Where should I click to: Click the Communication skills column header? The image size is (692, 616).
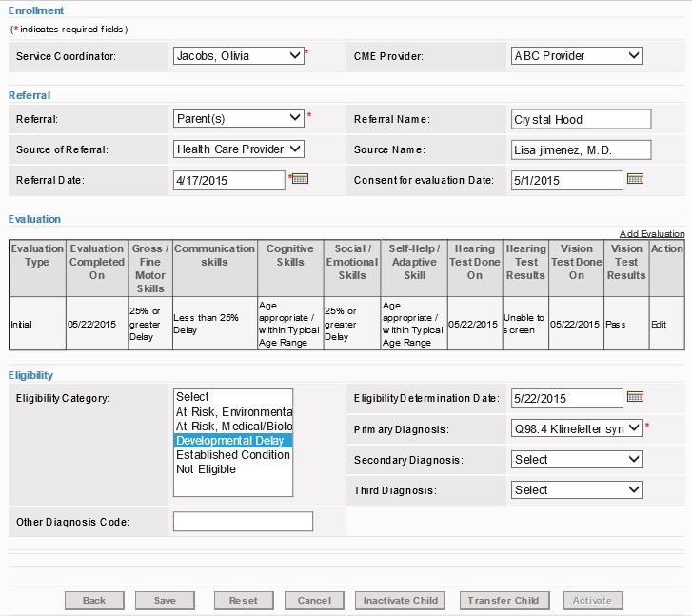pos(215,268)
